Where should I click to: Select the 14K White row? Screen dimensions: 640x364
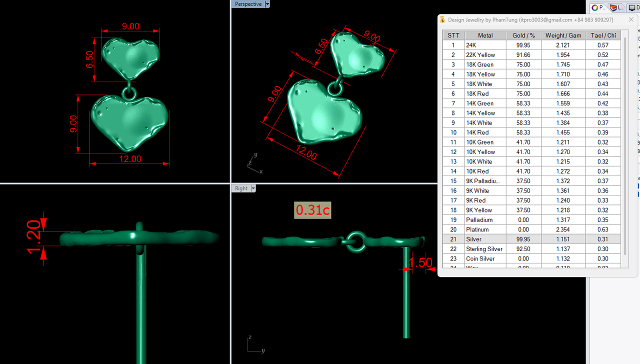coord(532,123)
